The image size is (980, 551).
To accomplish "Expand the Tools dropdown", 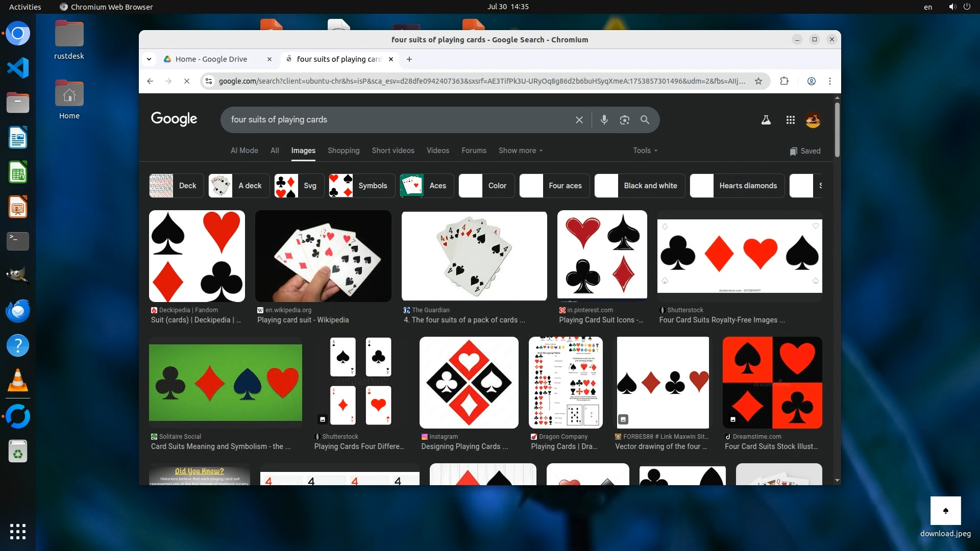I will point(645,151).
